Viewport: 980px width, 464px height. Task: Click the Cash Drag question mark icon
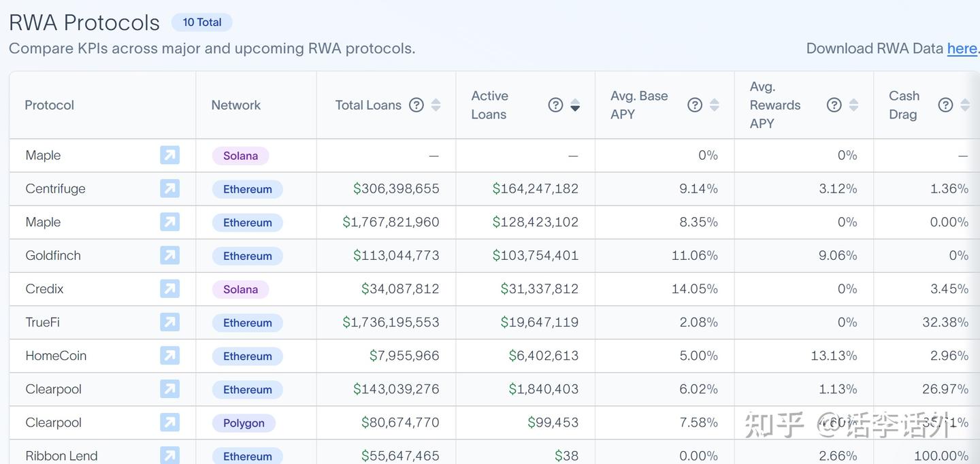pyautogui.click(x=945, y=105)
